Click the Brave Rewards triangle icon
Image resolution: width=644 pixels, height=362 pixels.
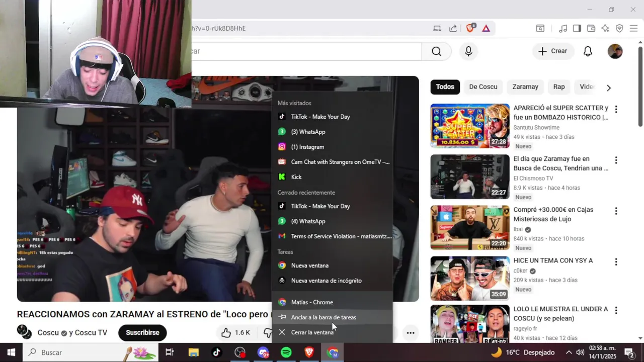click(x=486, y=28)
